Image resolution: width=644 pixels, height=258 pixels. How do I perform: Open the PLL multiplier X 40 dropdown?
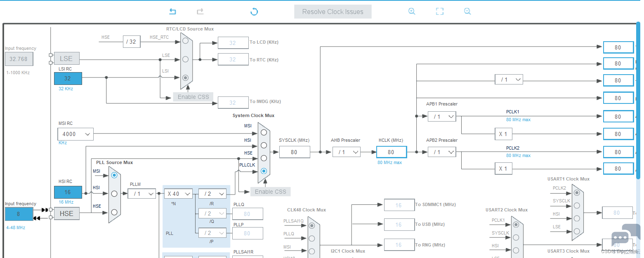pyautogui.click(x=178, y=194)
